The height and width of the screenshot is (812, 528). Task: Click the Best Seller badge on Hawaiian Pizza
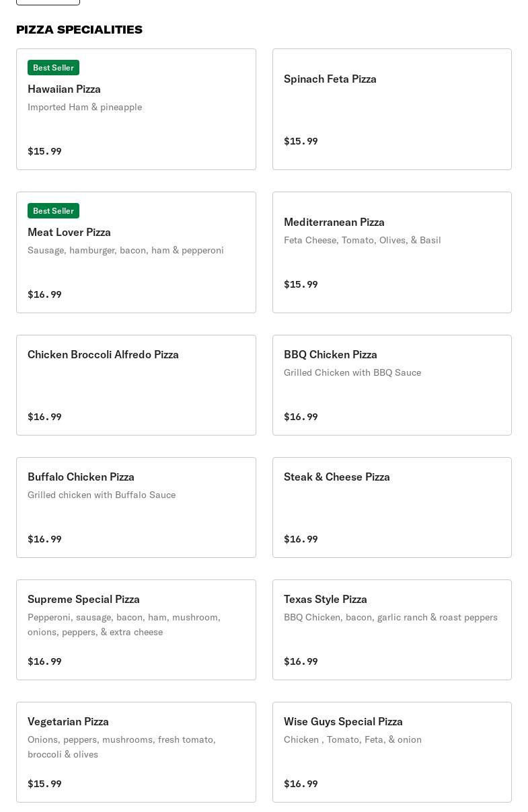coord(53,67)
